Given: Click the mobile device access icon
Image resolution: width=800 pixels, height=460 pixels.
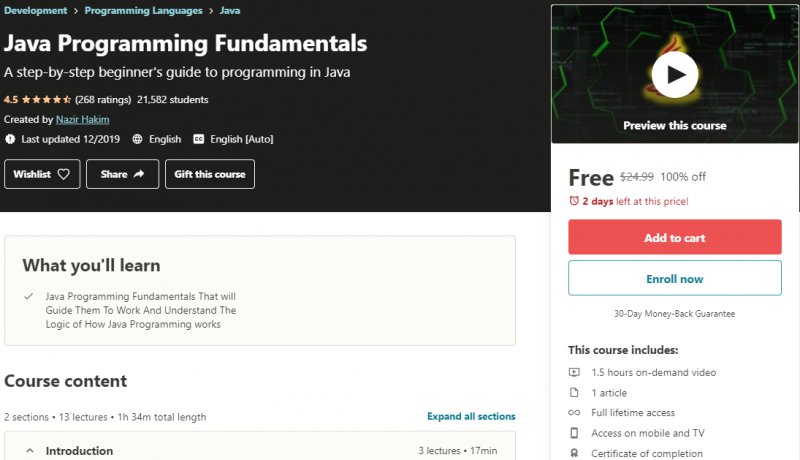Looking at the screenshot, I should click(574, 433).
